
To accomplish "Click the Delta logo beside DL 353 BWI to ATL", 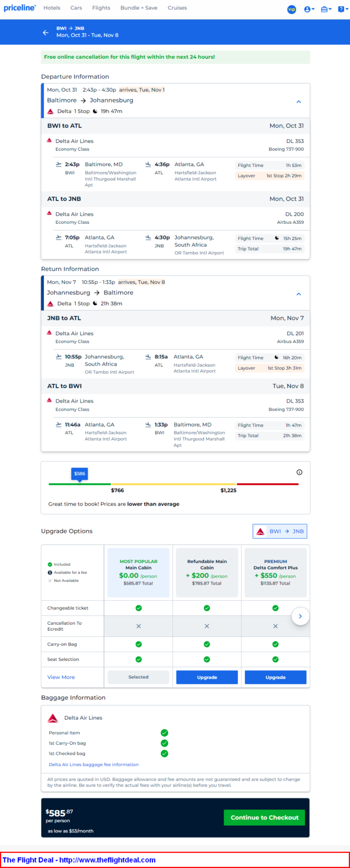I will pyautogui.click(x=50, y=141).
